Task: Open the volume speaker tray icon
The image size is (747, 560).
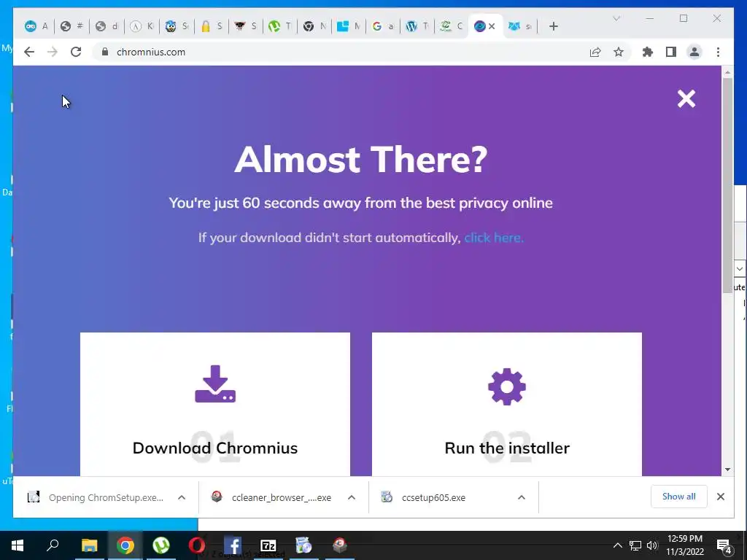Action: pyautogui.click(x=652, y=545)
